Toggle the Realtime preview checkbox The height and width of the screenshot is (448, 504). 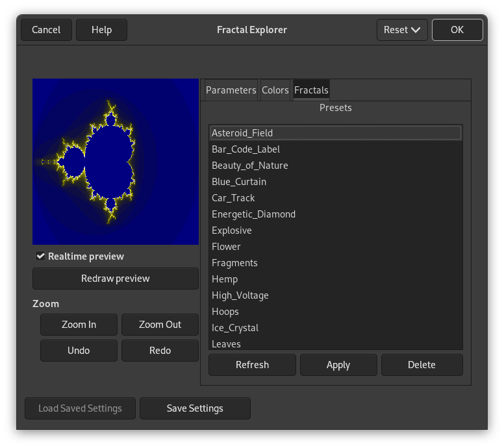pos(41,256)
